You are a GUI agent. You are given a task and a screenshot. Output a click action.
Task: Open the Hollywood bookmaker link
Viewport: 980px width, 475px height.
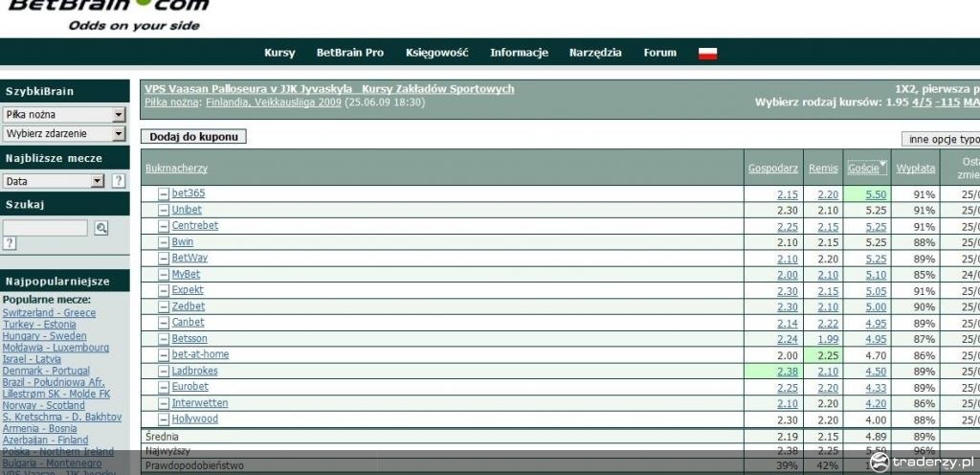pos(195,418)
